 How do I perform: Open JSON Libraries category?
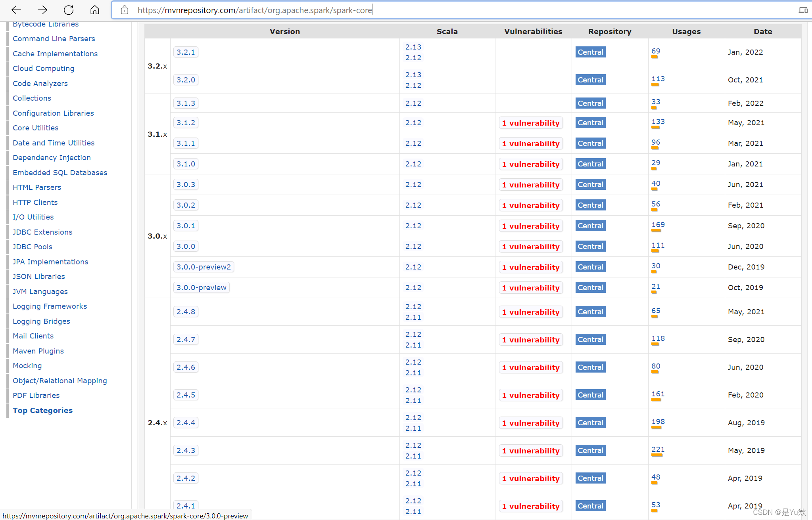tap(38, 276)
